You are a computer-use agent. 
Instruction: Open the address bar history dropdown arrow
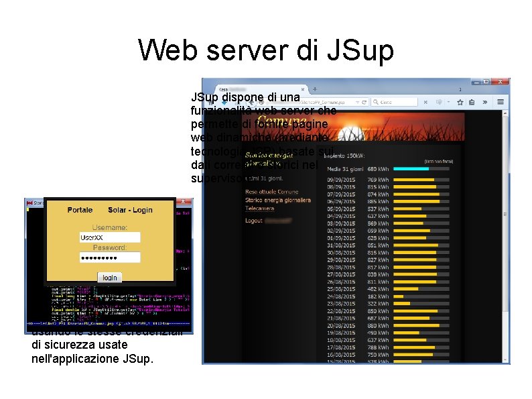click(x=357, y=102)
